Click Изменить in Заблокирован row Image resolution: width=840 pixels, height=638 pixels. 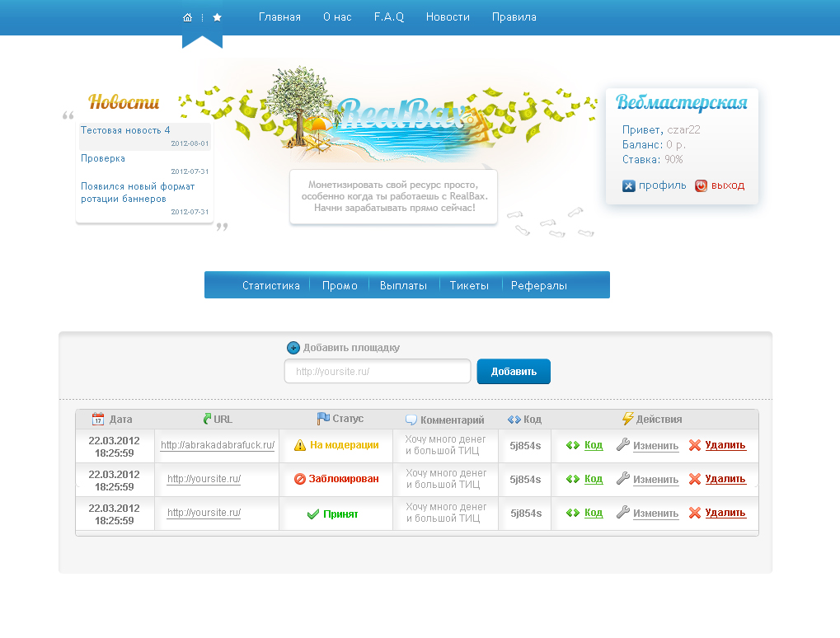655,480
